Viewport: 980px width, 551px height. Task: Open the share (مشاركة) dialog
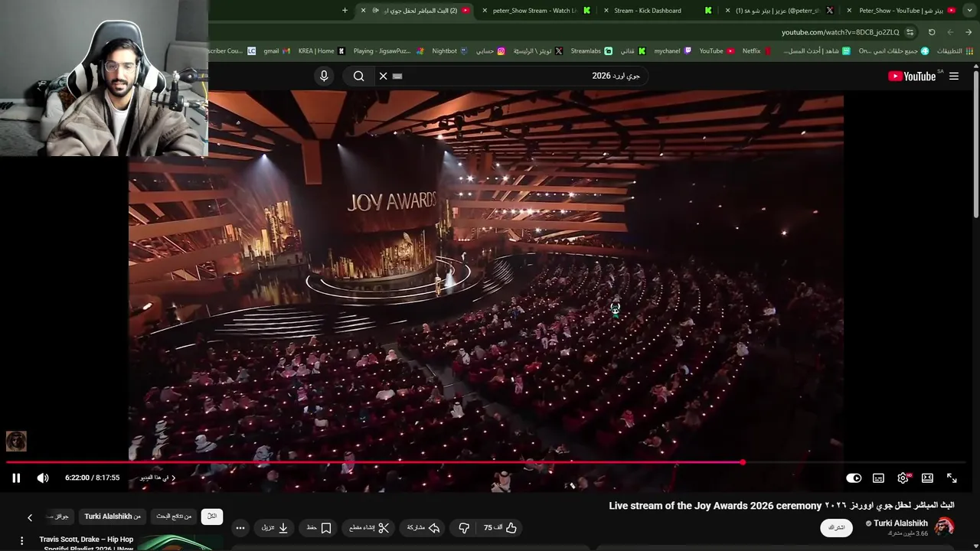coord(423,527)
